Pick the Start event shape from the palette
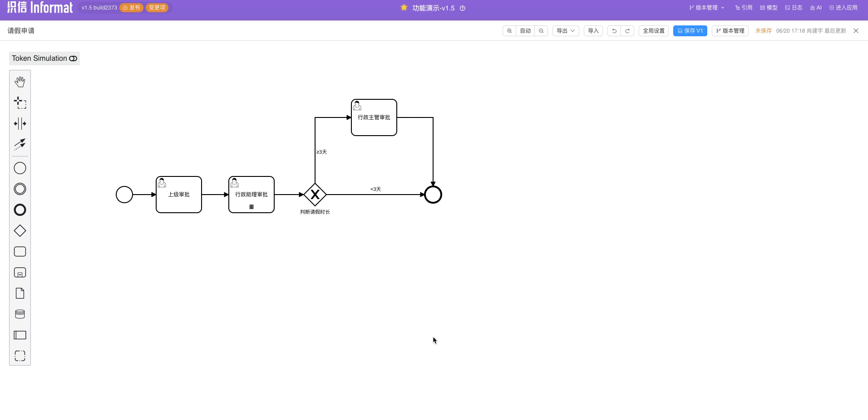 point(20,168)
